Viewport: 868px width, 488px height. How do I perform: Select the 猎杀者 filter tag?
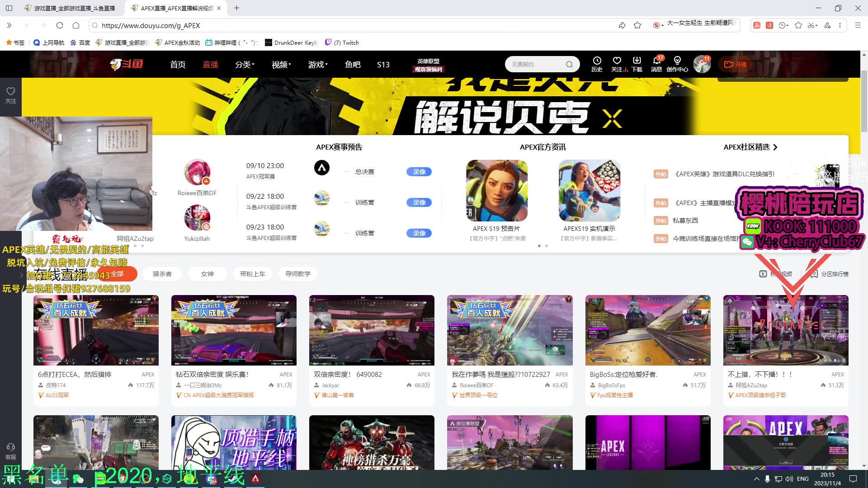click(162, 273)
